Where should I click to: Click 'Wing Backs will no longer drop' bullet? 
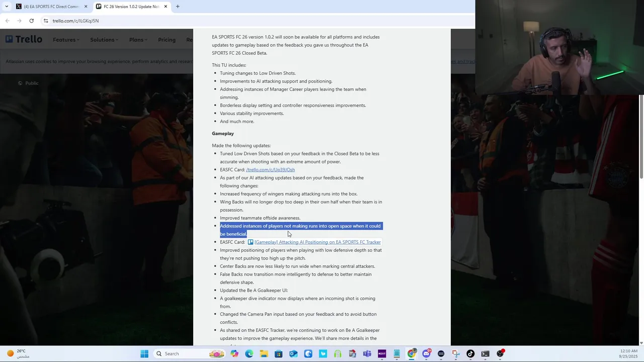pos(301,206)
